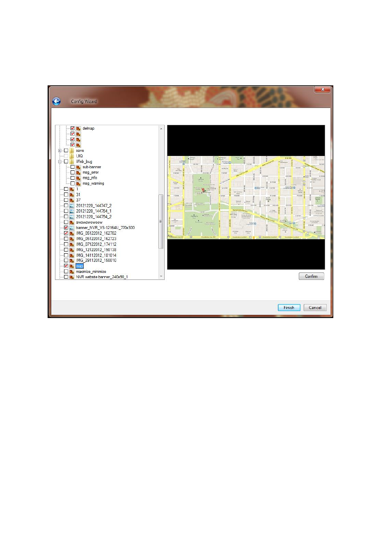
Task: Click the map preview image
Action: [246, 197]
